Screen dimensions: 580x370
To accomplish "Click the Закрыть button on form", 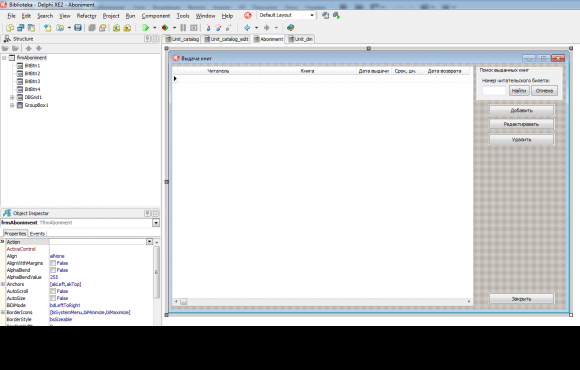I will click(522, 299).
